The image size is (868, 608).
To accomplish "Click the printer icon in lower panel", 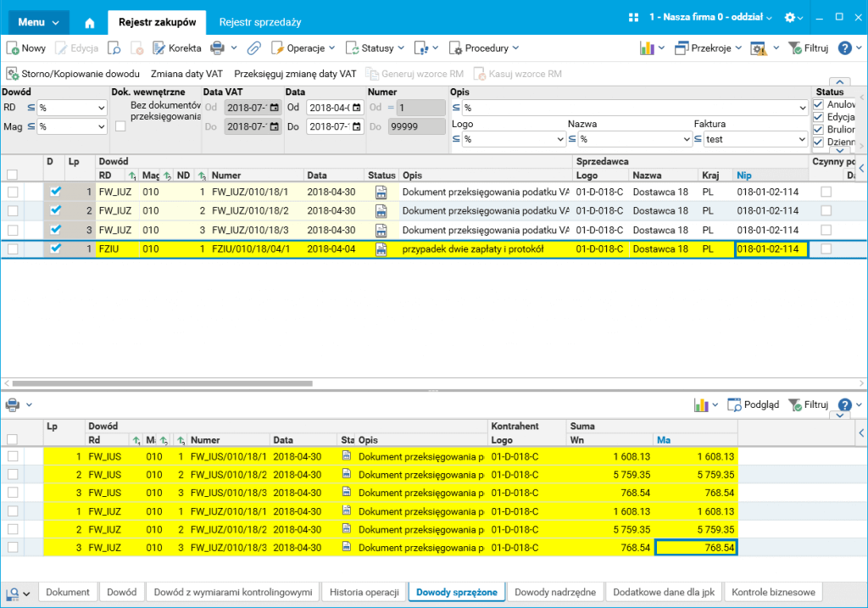I will [13, 404].
